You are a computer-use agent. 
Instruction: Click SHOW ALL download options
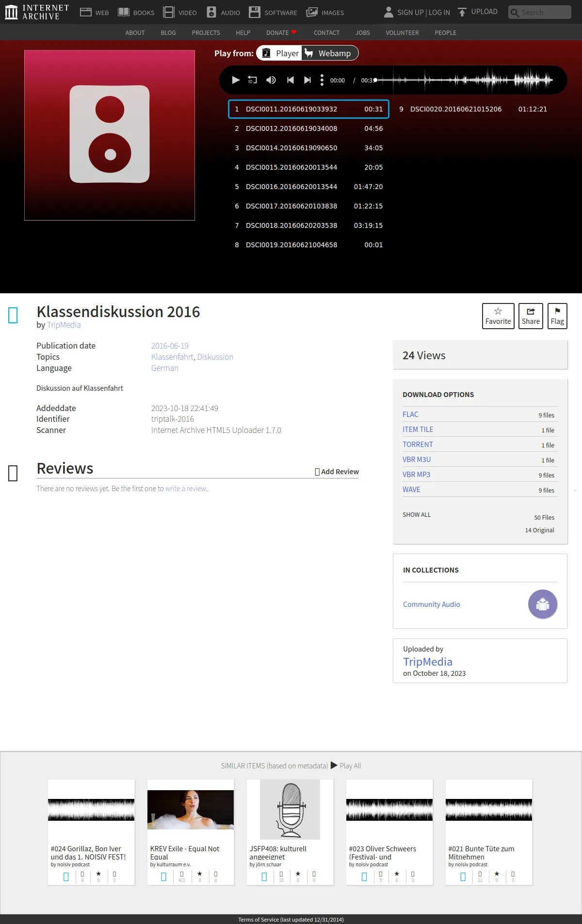click(417, 514)
